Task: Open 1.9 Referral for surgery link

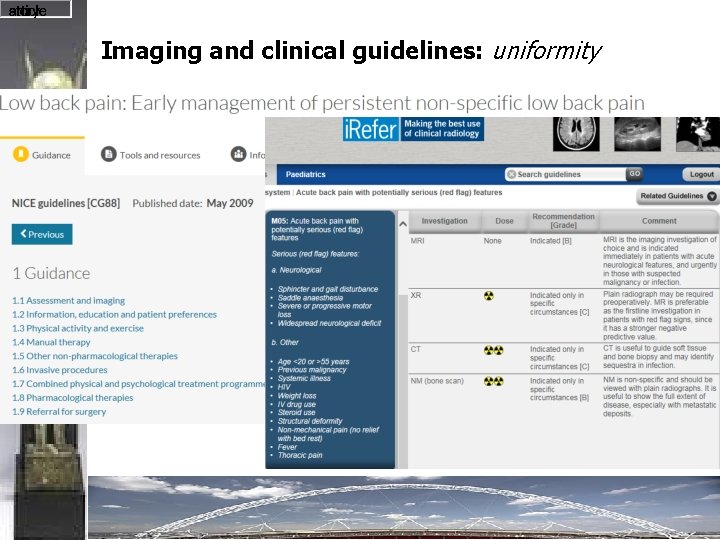Action: pos(59,412)
